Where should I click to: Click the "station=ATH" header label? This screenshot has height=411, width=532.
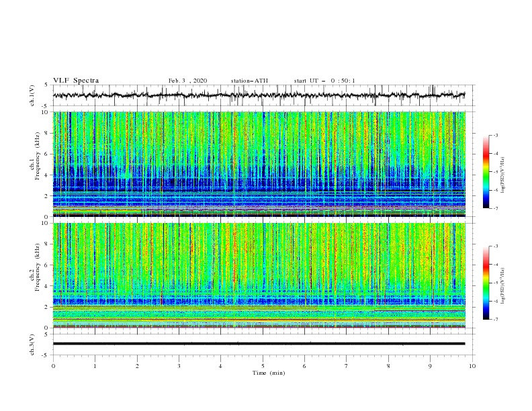point(249,81)
